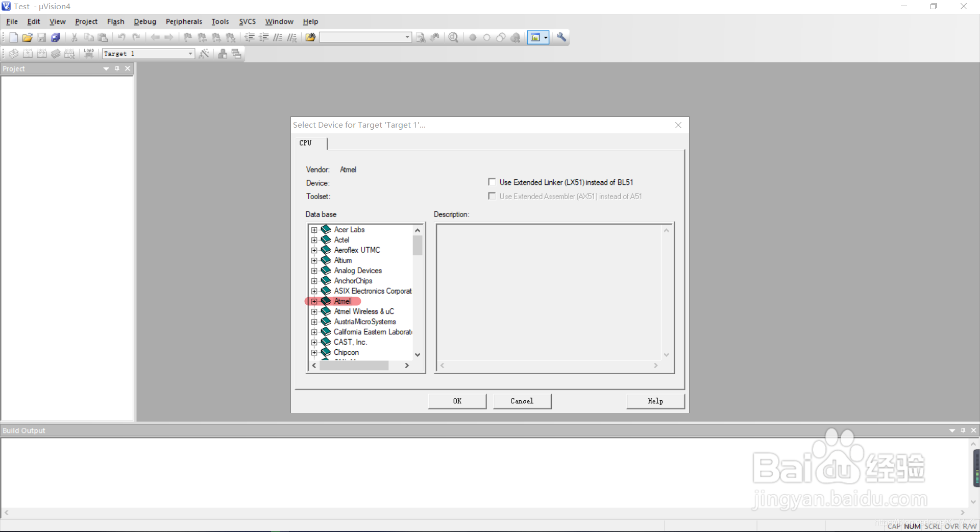This screenshot has width=980, height=532.
Task: Paste clipboard toolbar icon
Action: [x=103, y=37]
